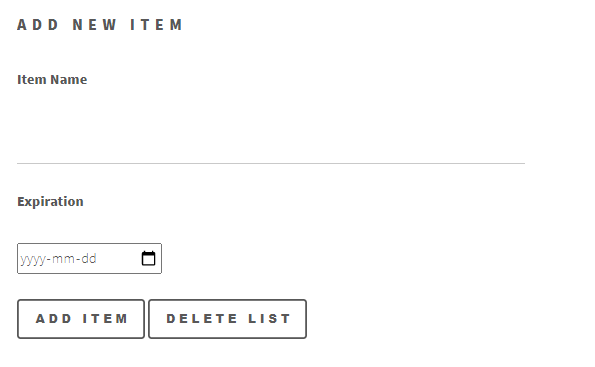
Task: Click the word NEW in the heading
Action: coord(94,25)
